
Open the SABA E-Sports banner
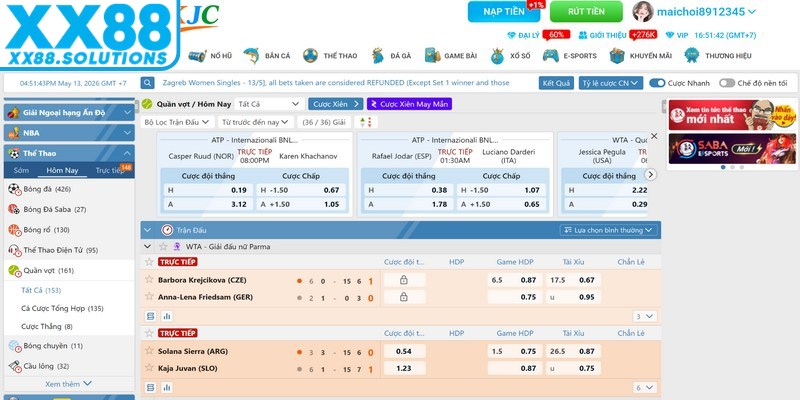click(x=732, y=148)
